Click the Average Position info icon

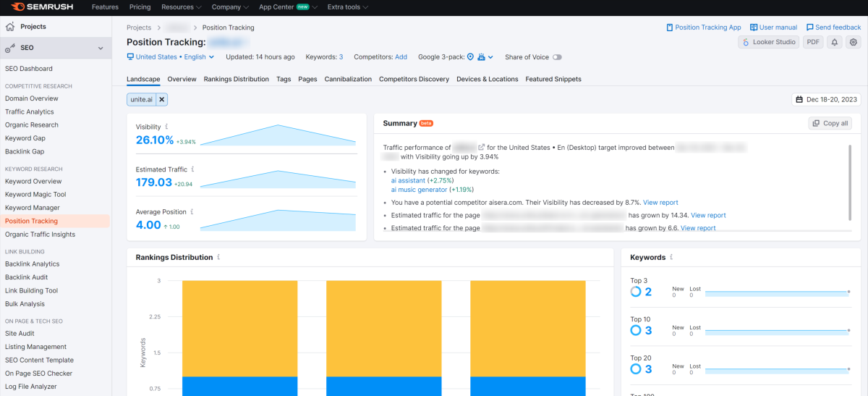192,211
